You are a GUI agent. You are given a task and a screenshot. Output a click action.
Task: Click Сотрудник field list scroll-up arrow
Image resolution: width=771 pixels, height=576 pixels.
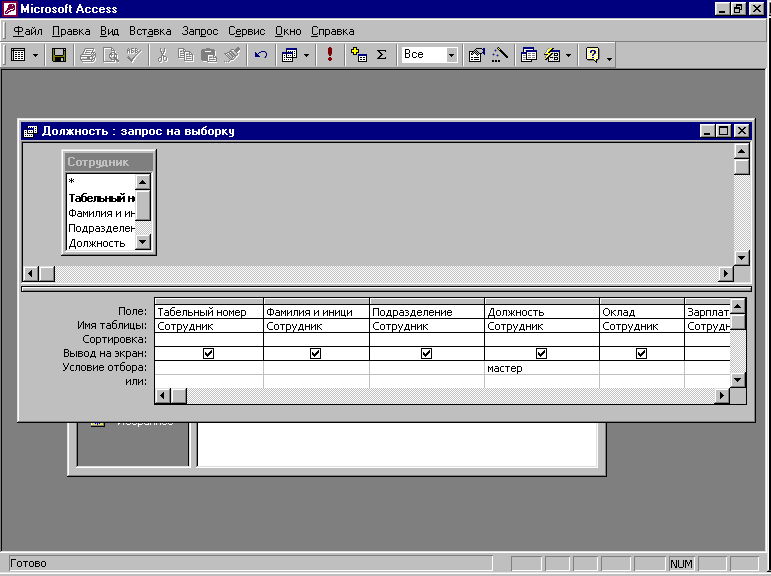click(143, 182)
